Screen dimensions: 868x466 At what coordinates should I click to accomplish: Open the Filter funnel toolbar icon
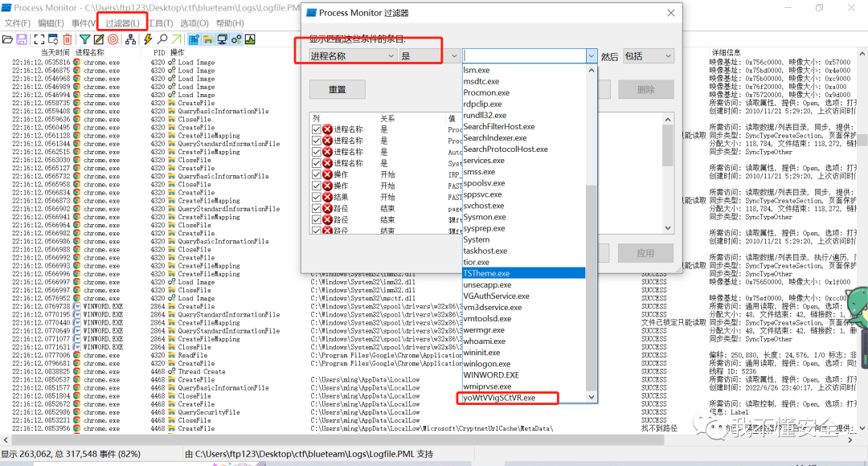coord(84,39)
